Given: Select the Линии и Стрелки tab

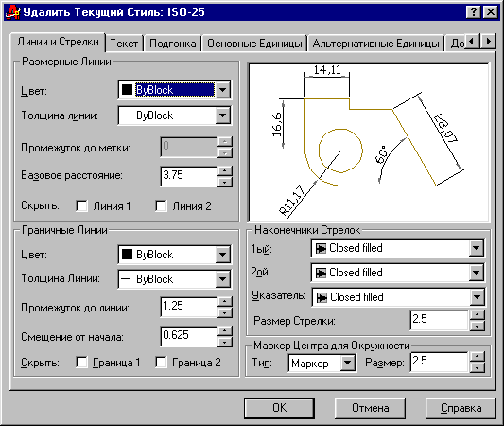Looking at the screenshot, I should point(58,43).
